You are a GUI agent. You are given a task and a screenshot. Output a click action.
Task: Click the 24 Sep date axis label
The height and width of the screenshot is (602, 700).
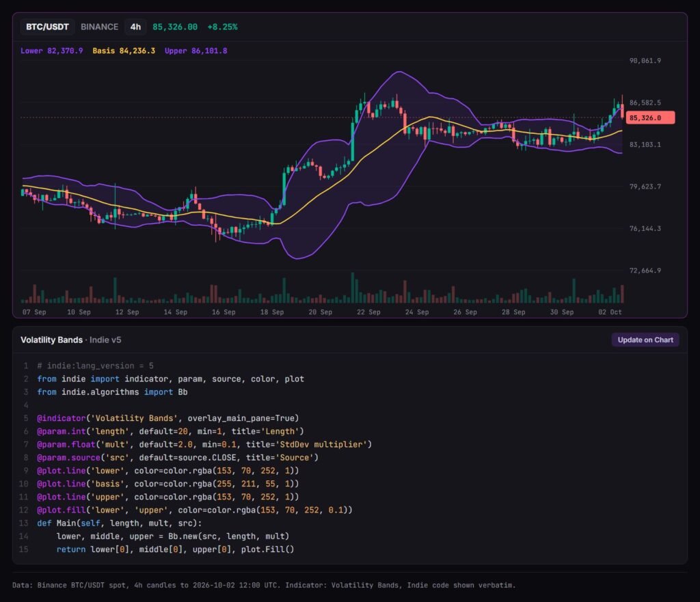pos(416,312)
